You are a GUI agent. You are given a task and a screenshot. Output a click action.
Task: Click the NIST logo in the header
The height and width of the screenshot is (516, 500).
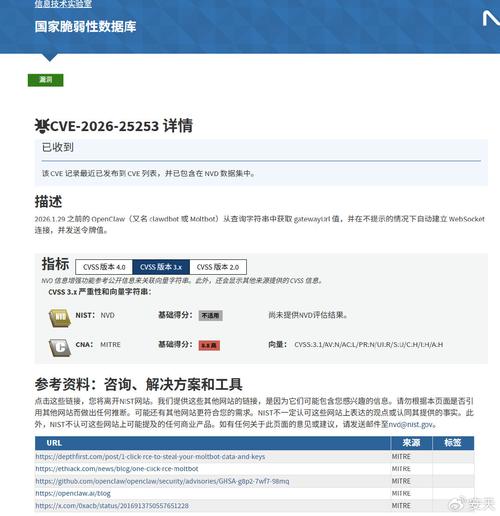[491, 18]
